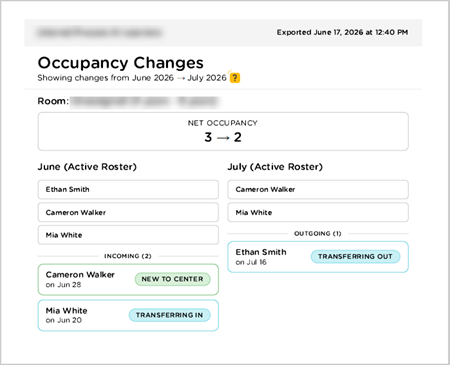Click the 'INCOMING (2)' section label
Screen dimensions: 450x365
(128, 256)
